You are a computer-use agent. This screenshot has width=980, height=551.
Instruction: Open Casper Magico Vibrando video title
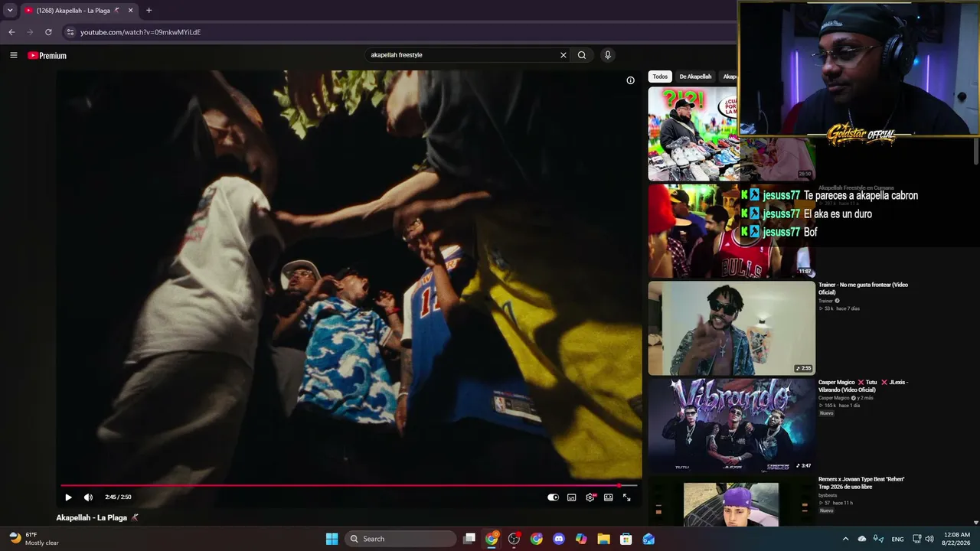(863, 386)
